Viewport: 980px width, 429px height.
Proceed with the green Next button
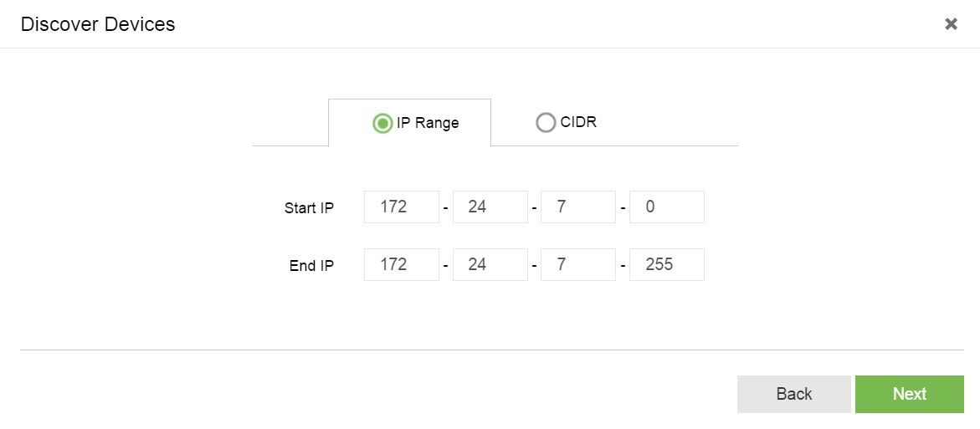tap(909, 394)
